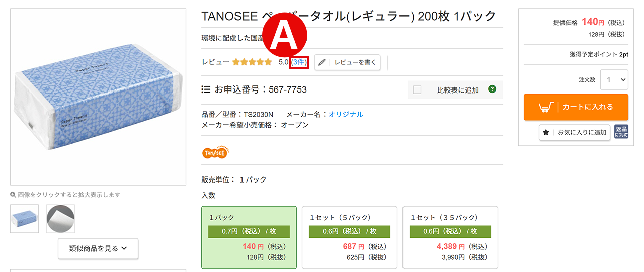
Task: Select the 1セット（5パック） option
Action: point(350,237)
